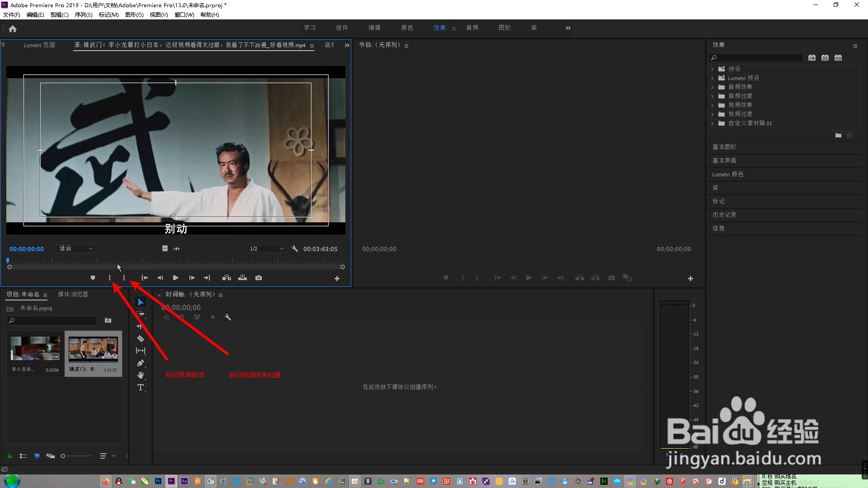Expand the Lumetri 预设 folder
Screen dimensions: 868x488
tap(712, 78)
